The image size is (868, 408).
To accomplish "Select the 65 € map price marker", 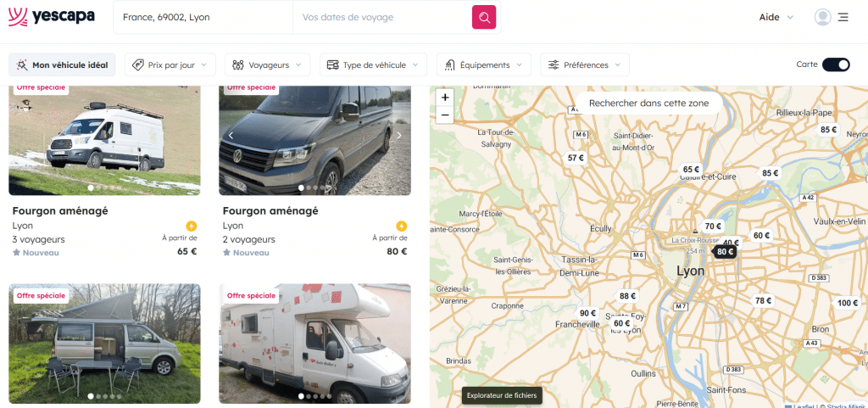I will (x=691, y=170).
